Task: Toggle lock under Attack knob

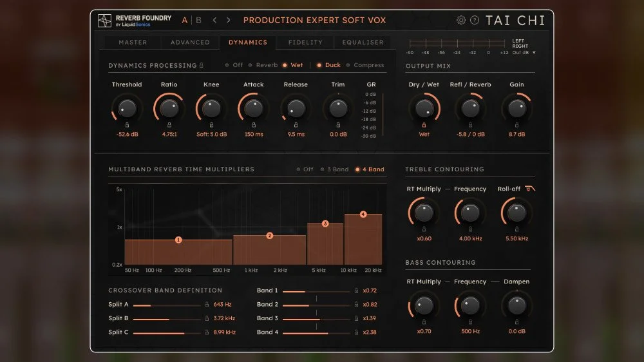Action: pyautogui.click(x=253, y=124)
